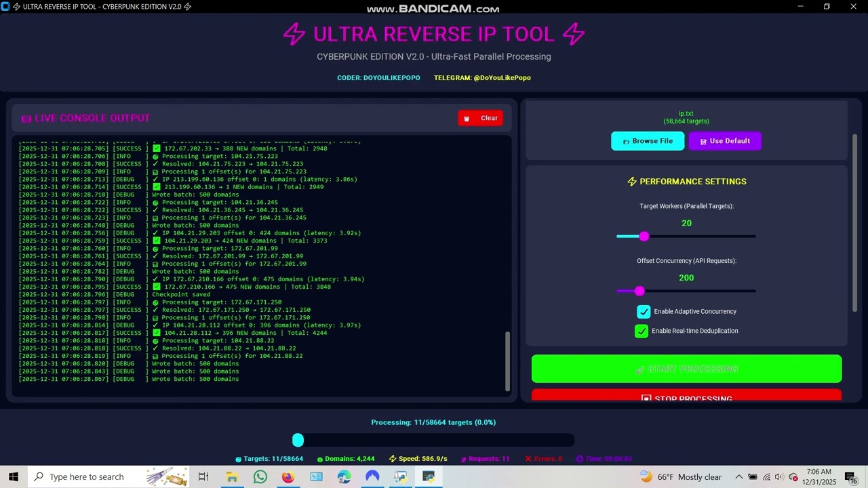Click the LIVE CONSOLE OUTPUT heading icon
This screenshot has width=868, height=488.
(26, 119)
